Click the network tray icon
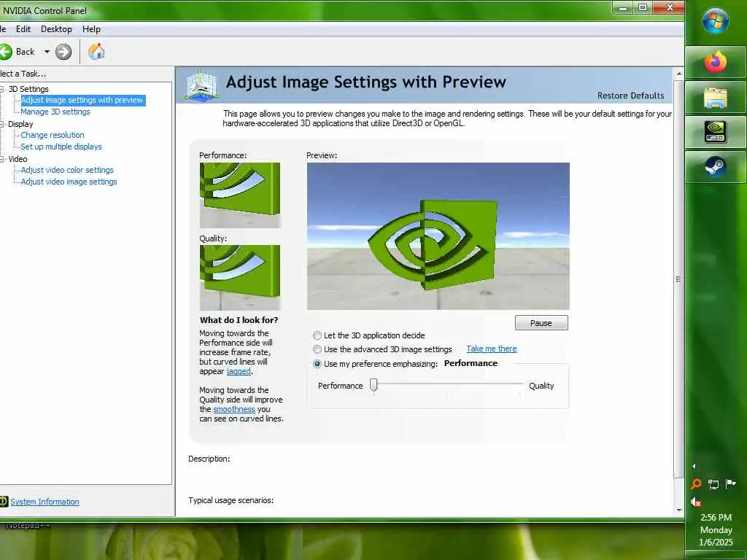Image resolution: width=747 pixels, height=560 pixels. (713, 484)
